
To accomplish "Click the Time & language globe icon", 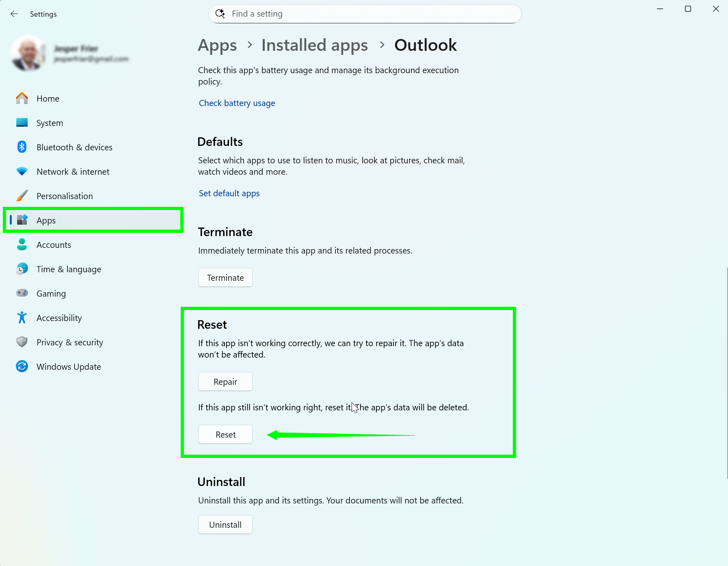I will click(x=22, y=269).
